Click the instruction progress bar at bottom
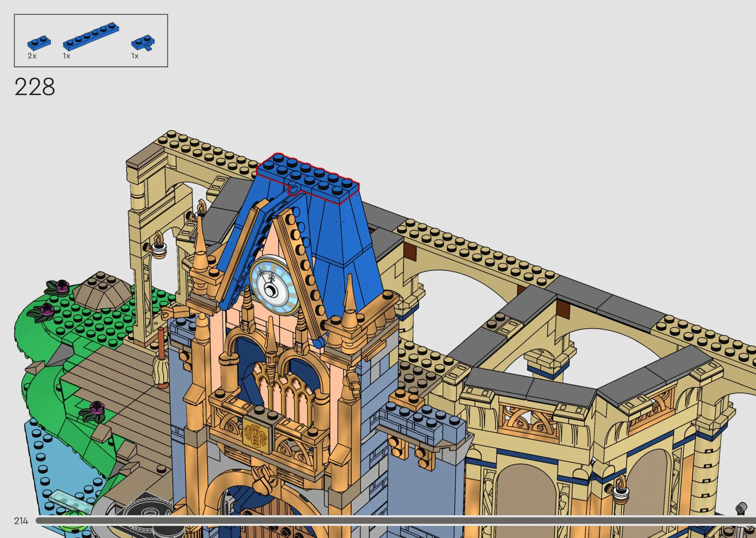Viewport: 756px width, 538px height. point(395,521)
